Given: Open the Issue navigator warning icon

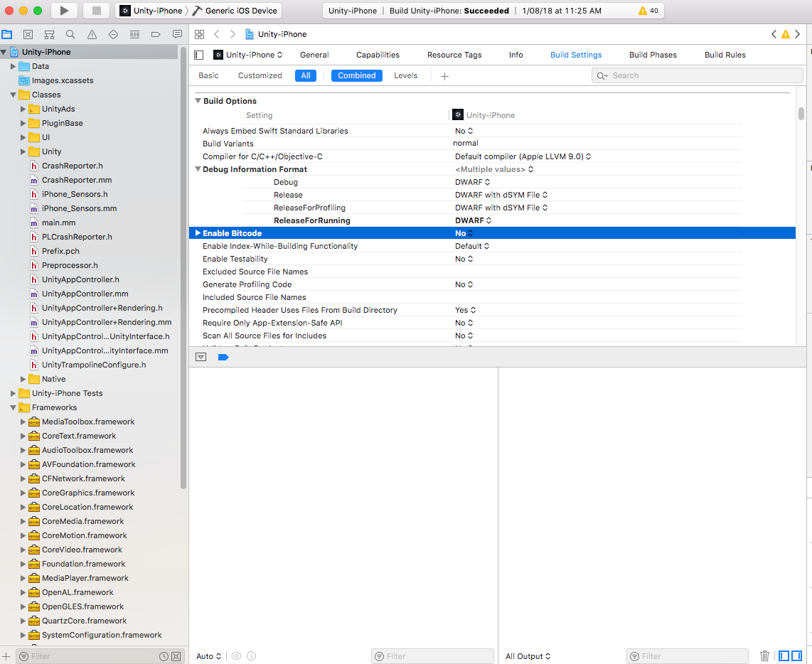Looking at the screenshot, I should click(92, 34).
